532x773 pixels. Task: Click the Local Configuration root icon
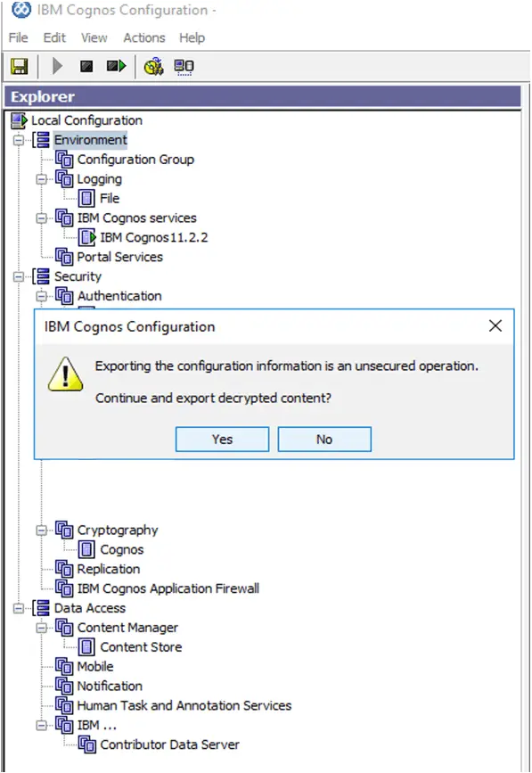point(20,120)
